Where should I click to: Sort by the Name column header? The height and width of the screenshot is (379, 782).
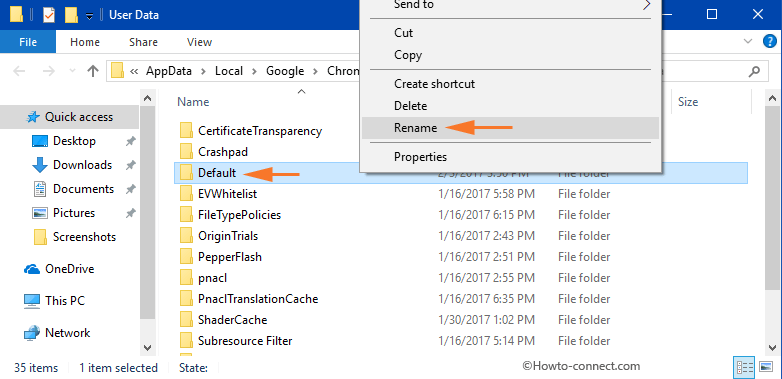194,102
